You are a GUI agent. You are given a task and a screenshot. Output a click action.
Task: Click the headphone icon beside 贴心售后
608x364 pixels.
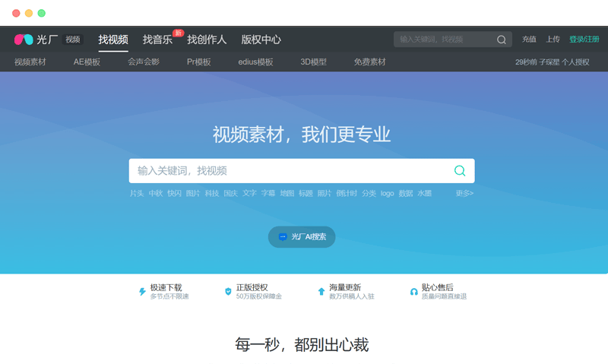(413, 292)
